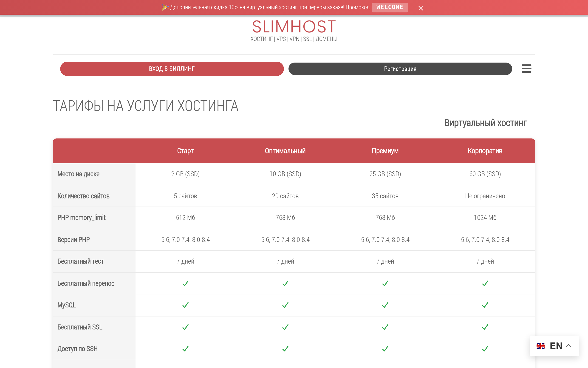The image size is (588, 368).
Task: Click Корпоратив checkmark in MySQL row
Action: (485, 305)
